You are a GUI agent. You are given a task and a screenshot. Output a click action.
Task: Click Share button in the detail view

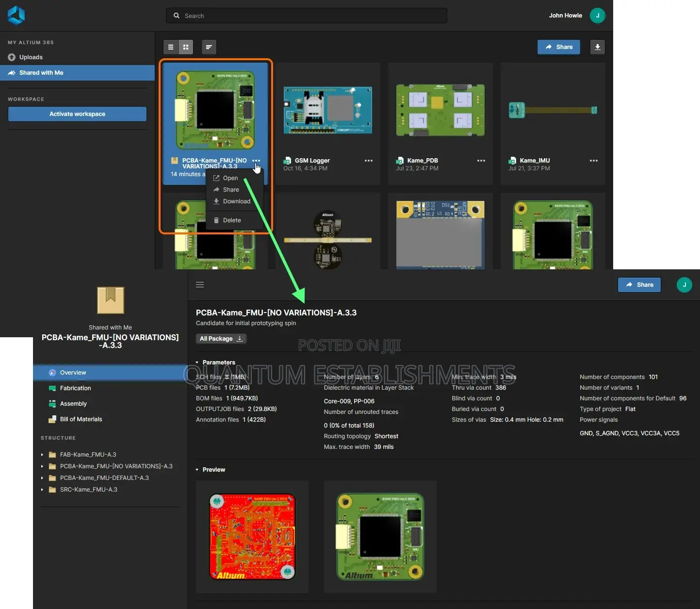(639, 285)
